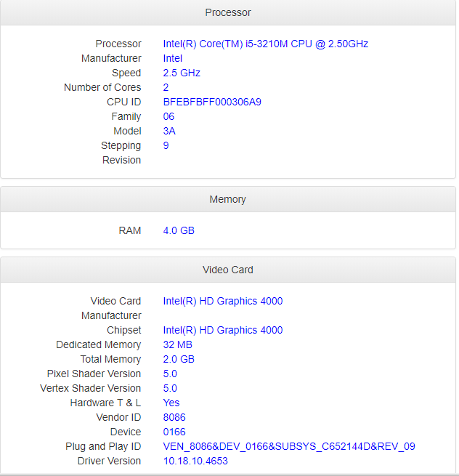459x476 pixels.
Task: Click the Number of Cores value '2'
Action: pyautogui.click(x=166, y=87)
